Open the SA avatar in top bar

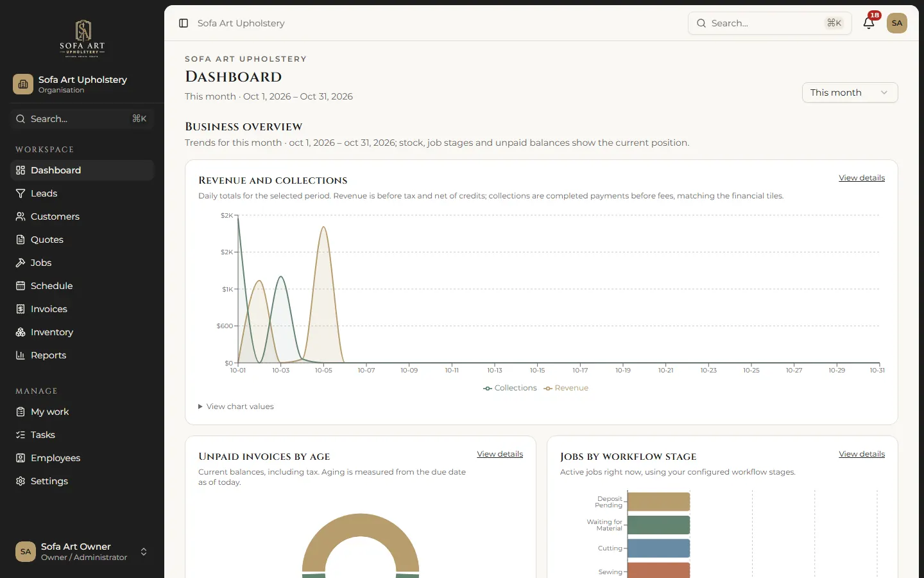(897, 23)
